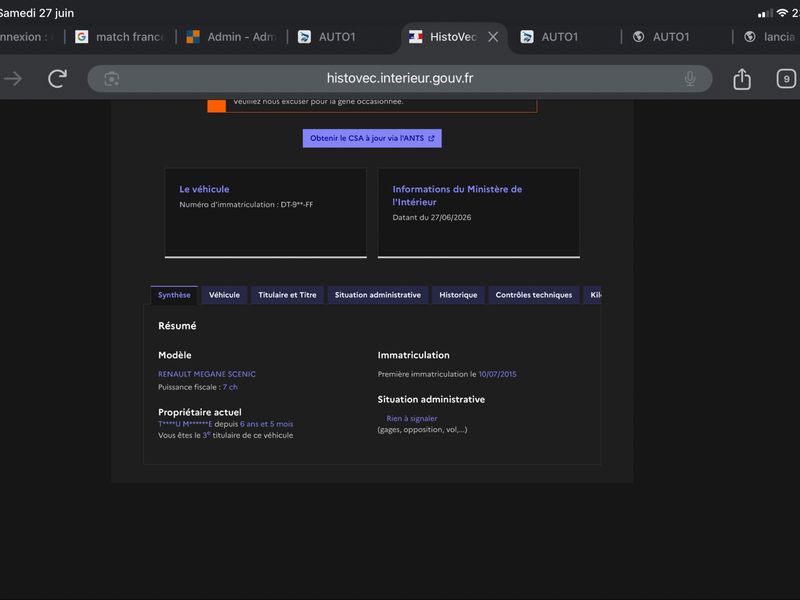This screenshot has height=600, width=800.
Task: Switch to the Admin browser tab
Action: (232, 37)
